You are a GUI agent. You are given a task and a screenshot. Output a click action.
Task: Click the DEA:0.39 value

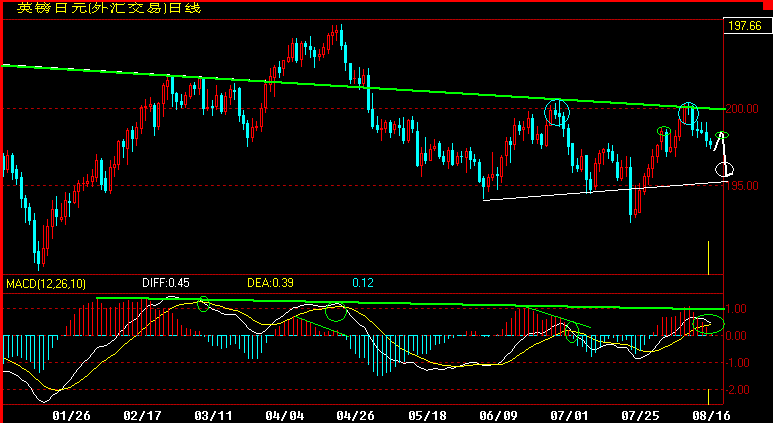coord(271,283)
